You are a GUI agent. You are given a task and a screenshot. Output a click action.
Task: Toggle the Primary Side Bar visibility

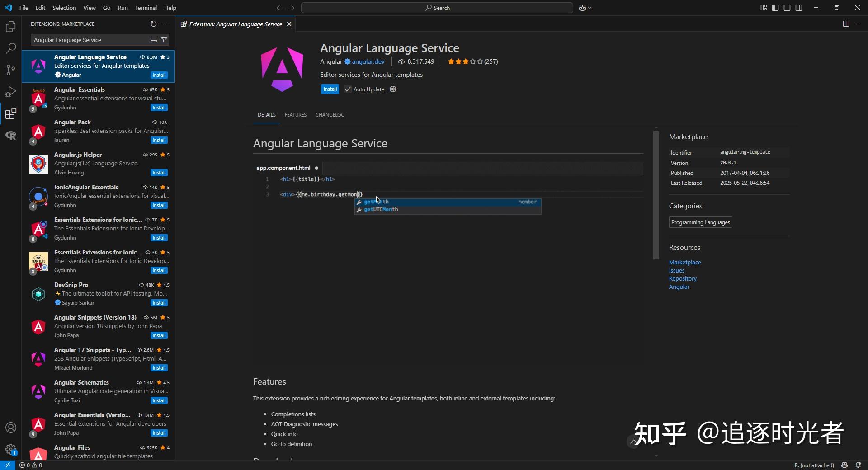pyautogui.click(x=775, y=8)
